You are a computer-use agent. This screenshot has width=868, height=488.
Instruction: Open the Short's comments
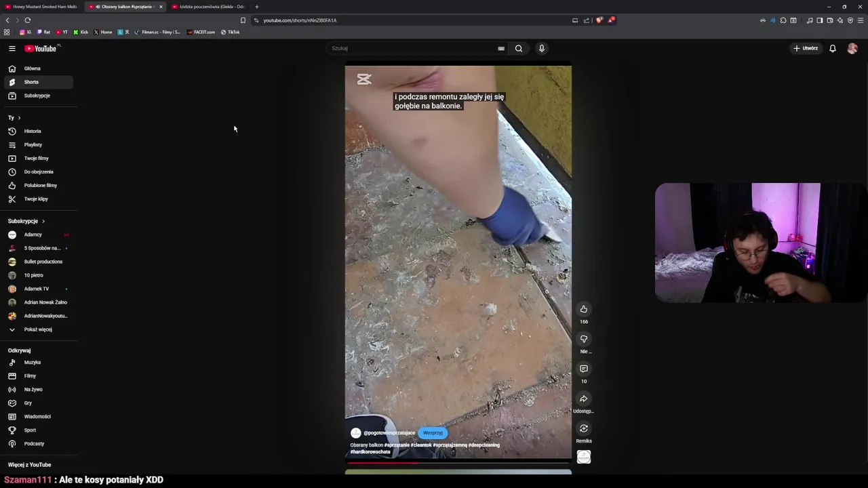point(584,369)
